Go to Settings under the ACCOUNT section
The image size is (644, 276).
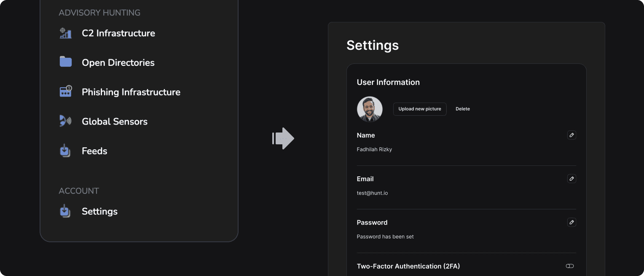(99, 211)
